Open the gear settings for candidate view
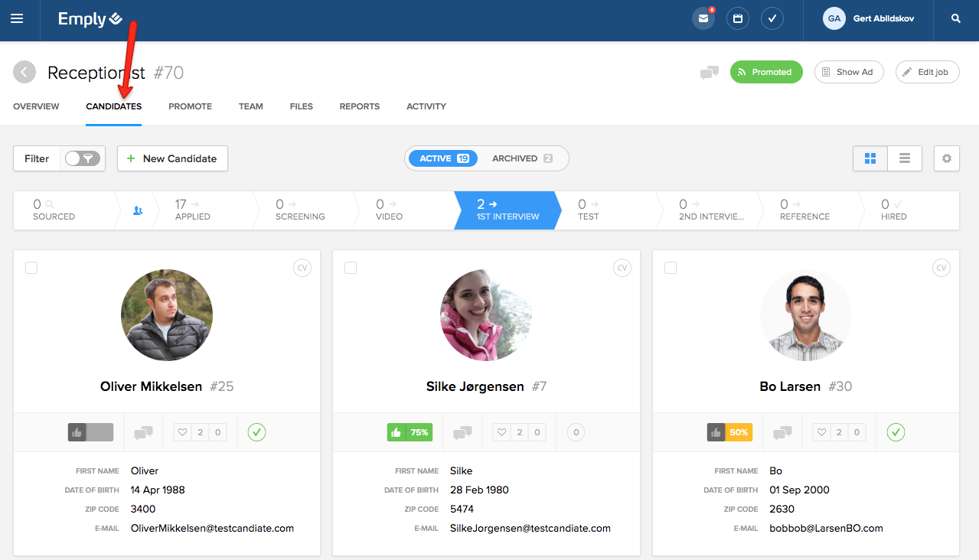This screenshot has height=560, width=979. [947, 158]
